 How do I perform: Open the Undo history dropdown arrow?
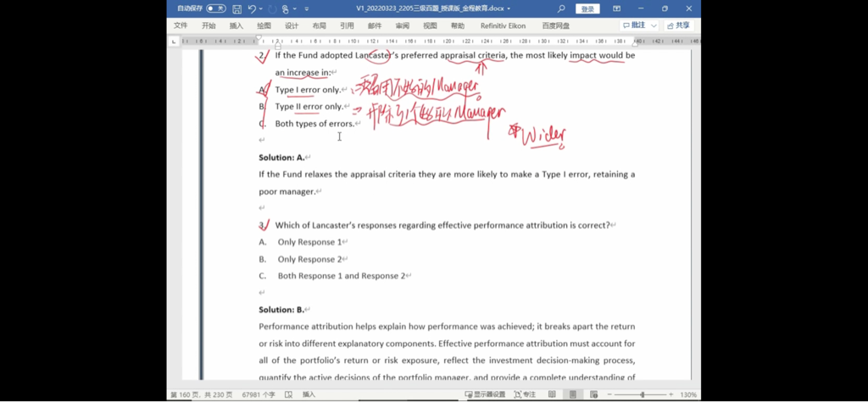[x=261, y=8]
